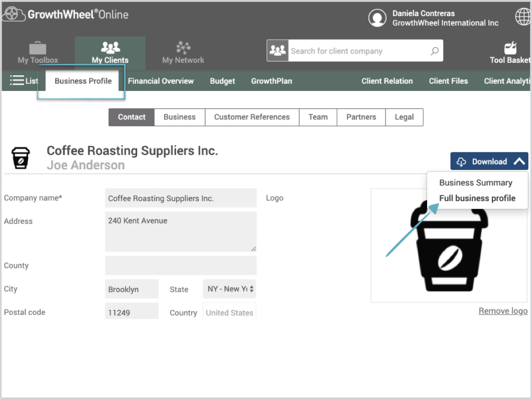Open the Client Analytics tab
Screen dimensions: 532x399
click(507, 81)
